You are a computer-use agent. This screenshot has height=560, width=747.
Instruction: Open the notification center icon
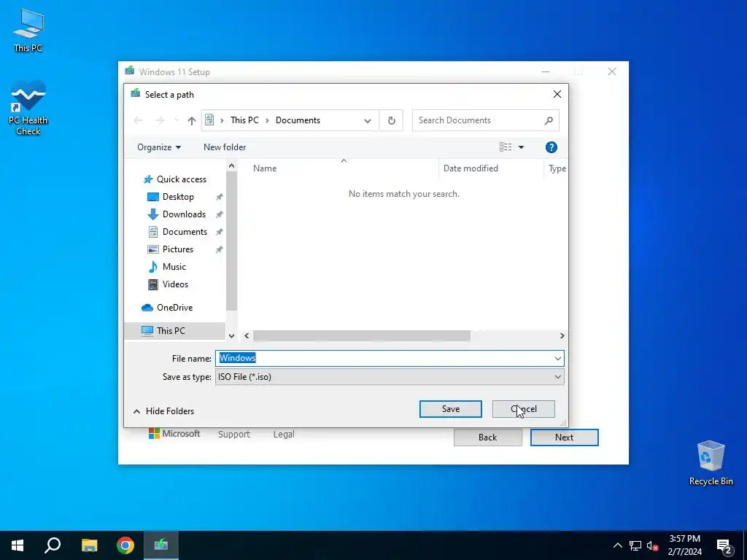coord(724,546)
